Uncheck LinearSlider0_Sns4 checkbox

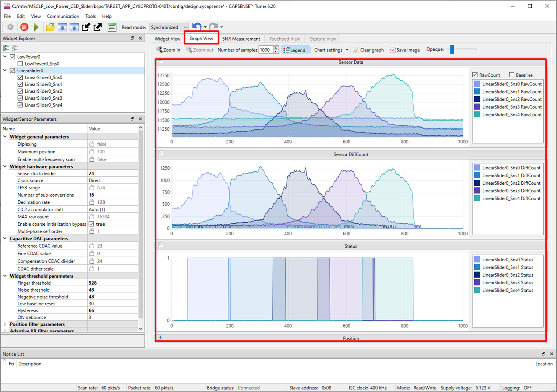[20, 105]
